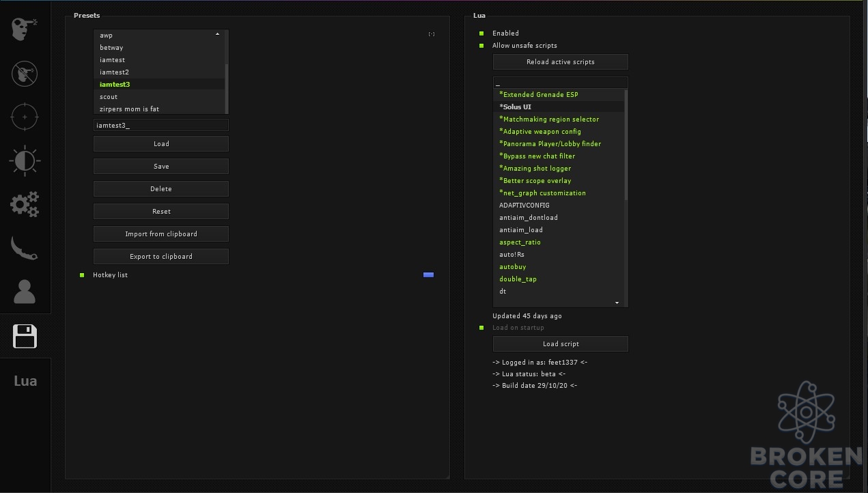Select the Solus UI script
Image resolution: width=868 pixels, height=493 pixels.
click(x=558, y=107)
